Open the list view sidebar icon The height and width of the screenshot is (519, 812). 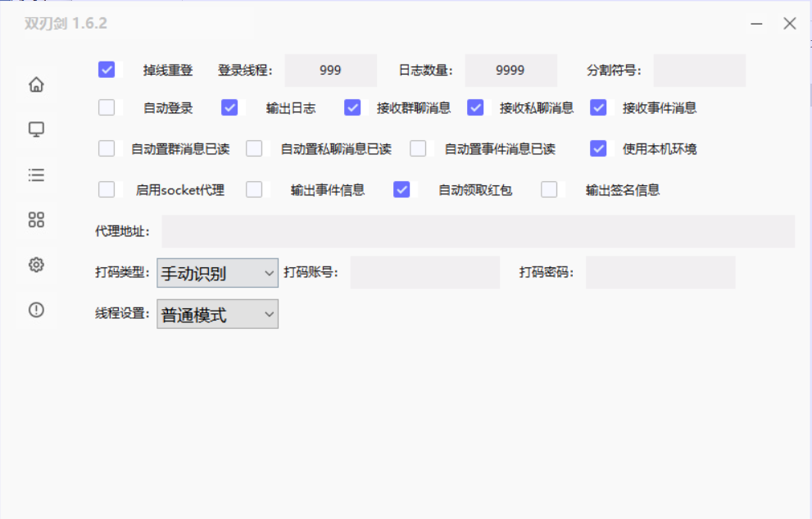[x=36, y=175]
